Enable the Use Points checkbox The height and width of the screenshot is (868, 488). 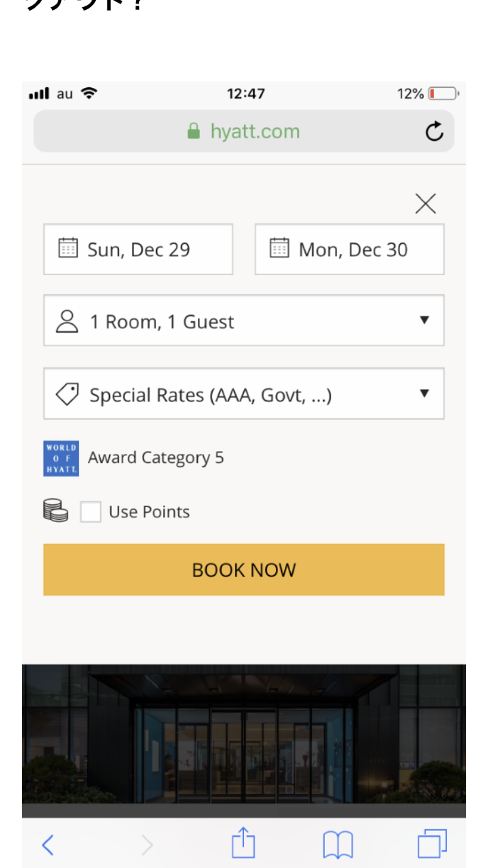tap(91, 512)
